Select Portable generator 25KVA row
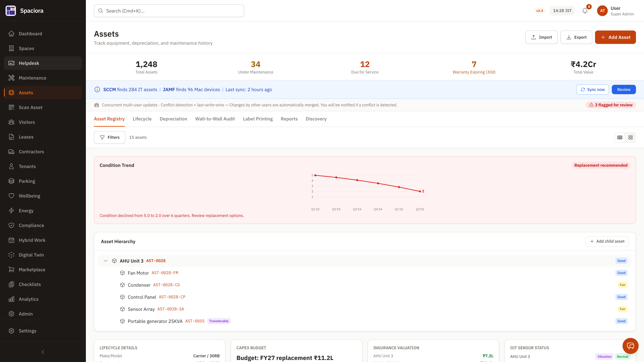Screen dimensions: 644x362 click(365, 321)
